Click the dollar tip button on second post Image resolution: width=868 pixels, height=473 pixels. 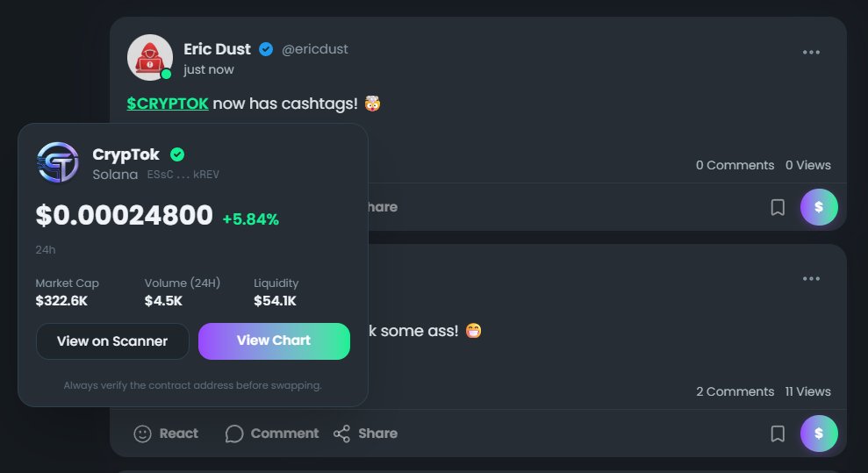819,434
